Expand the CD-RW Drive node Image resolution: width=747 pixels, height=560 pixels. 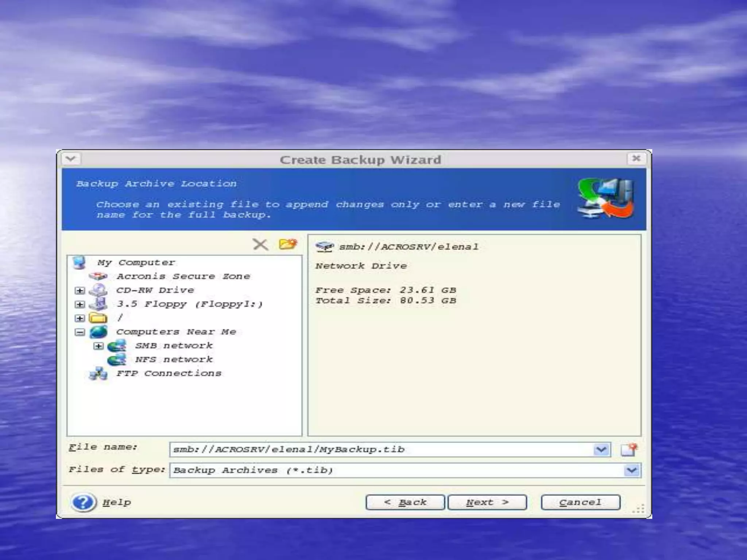point(80,291)
